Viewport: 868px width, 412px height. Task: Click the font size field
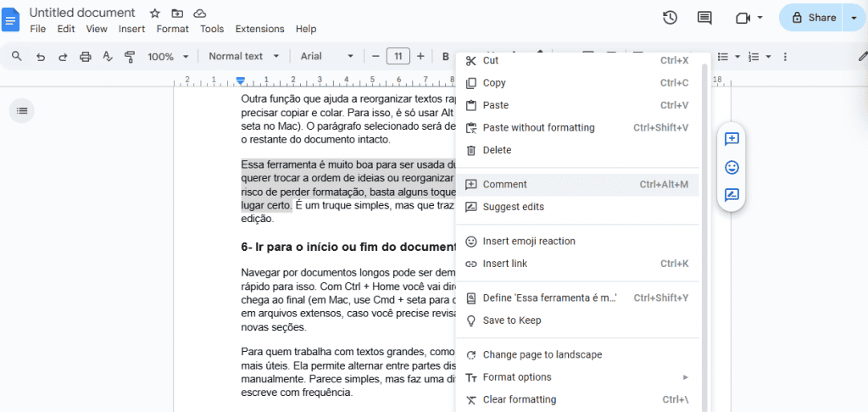398,57
